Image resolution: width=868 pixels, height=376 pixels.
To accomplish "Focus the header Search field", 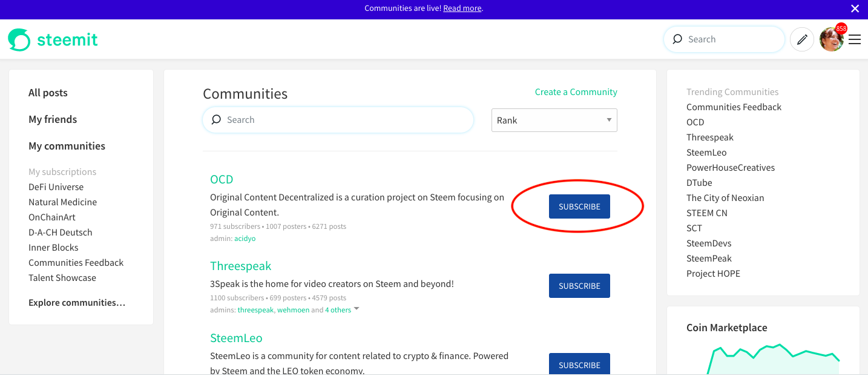I will point(724,39).
